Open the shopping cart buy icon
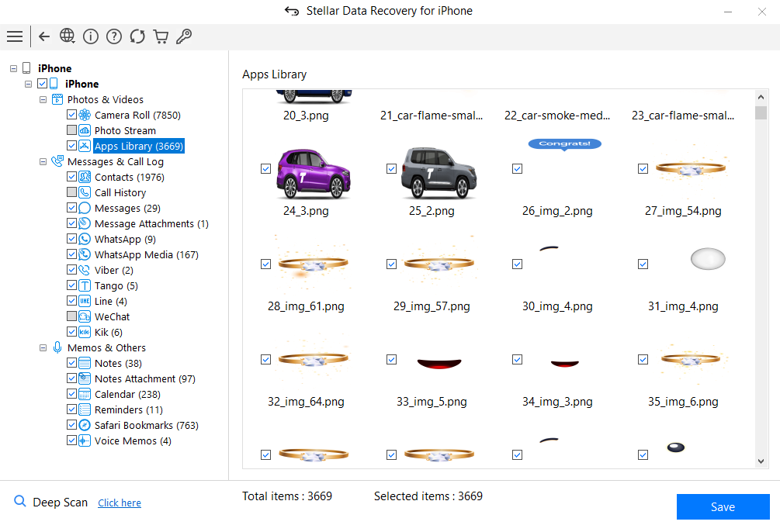The width and height of the screenshot is (780, 532). [161, 36]
